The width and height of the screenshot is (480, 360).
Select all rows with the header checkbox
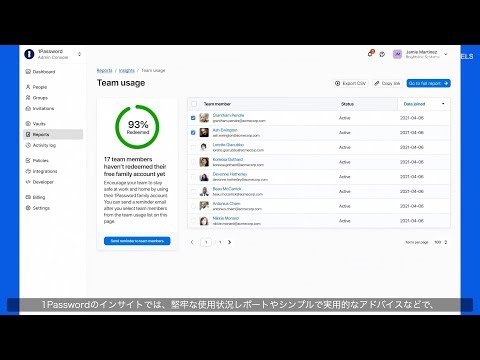[x=194, y=104]
